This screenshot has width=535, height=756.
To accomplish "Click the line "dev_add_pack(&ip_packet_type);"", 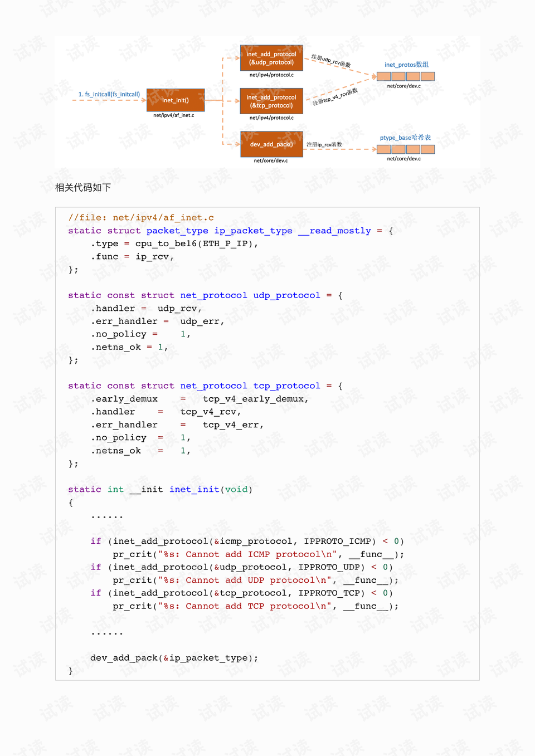I will (x=174, y=658).
